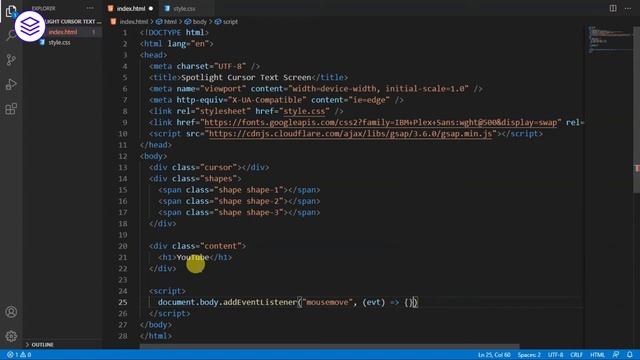Image resolution: width=640 pixels, height=360 pixels.
Task: Click the closing </html> tag on line 28
Action: (156, 336)
